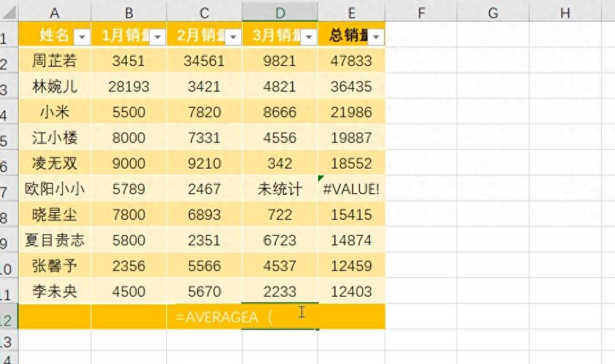
Task: Click the cell containing 2233
Action: tap(280, 292)
